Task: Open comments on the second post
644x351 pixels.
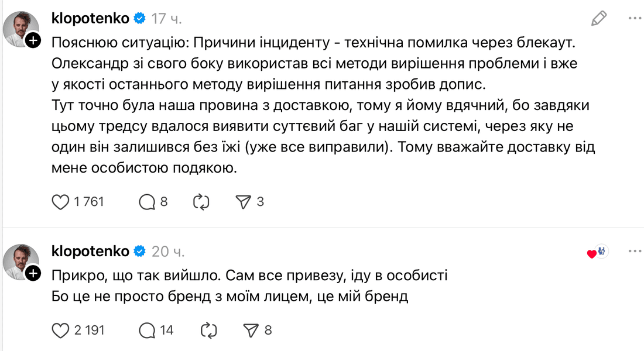Action: coord(146,331)
